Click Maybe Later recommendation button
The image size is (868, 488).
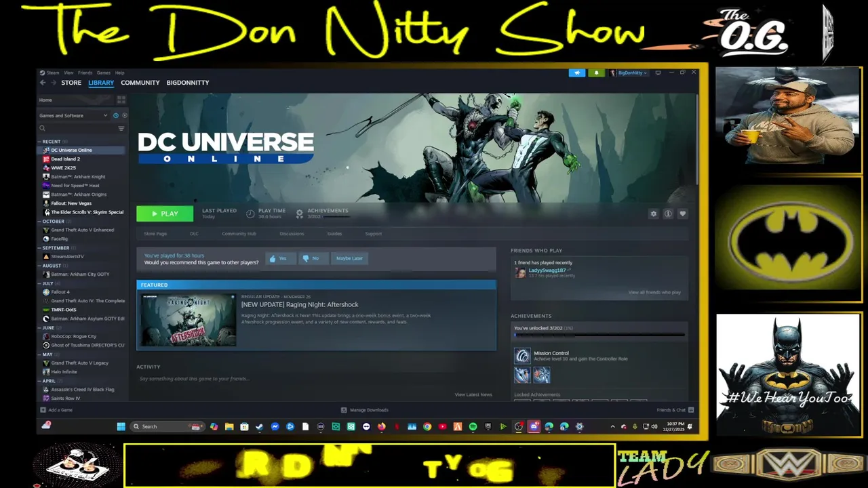pyautogui.click(x=349, y=258)
